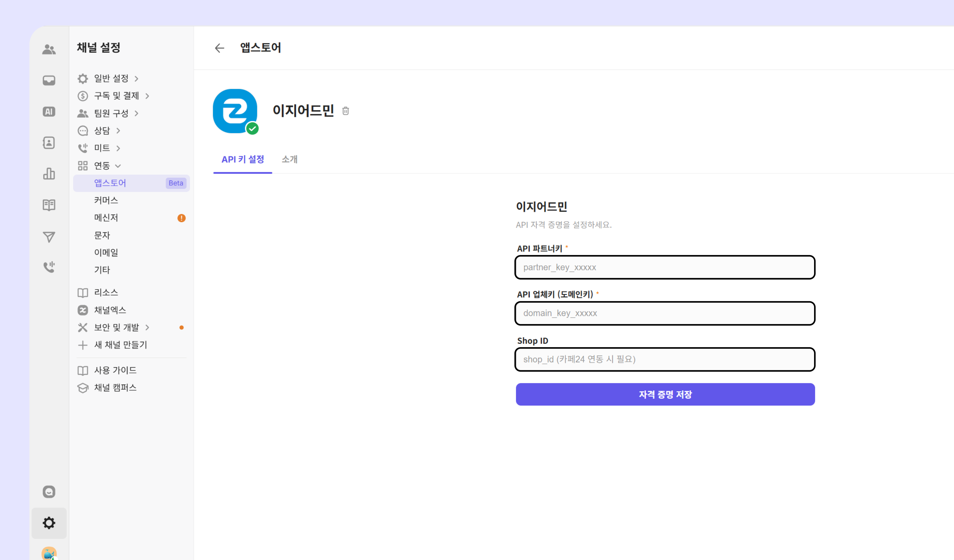954x560 pixels.
Task: Expand the 일반 설정 menu
Action: point(111,78)
